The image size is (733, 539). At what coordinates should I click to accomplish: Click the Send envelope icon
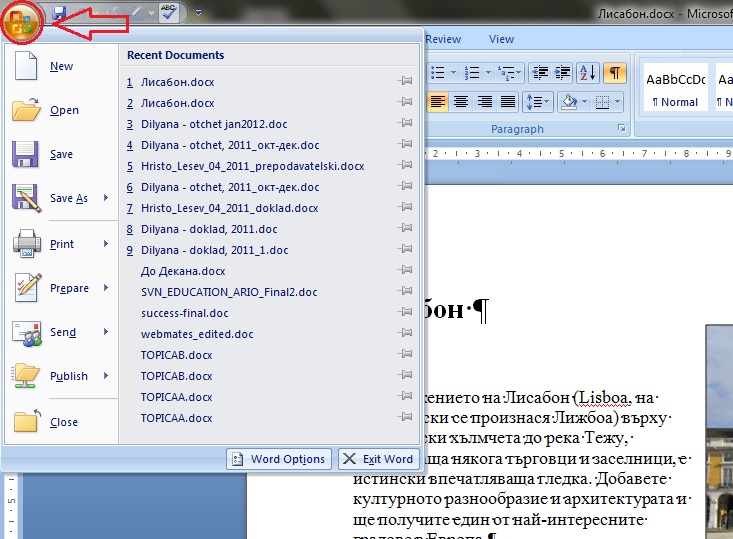[27, 333]
